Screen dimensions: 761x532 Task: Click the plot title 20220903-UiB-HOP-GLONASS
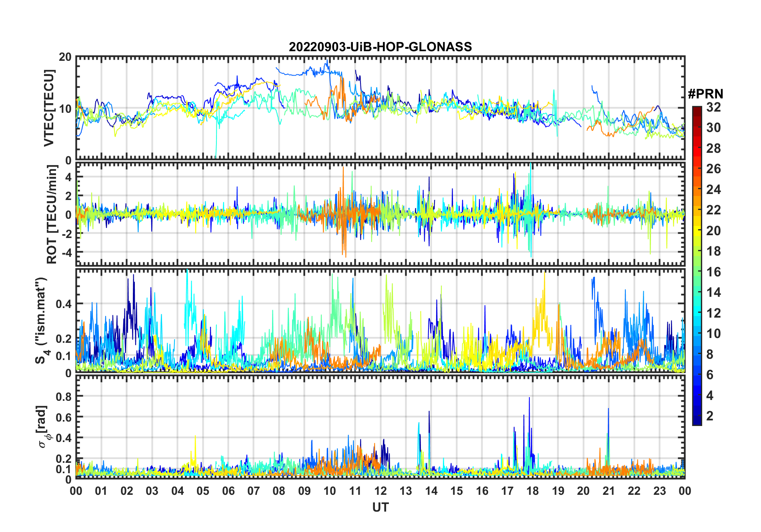tap(380, 47)
